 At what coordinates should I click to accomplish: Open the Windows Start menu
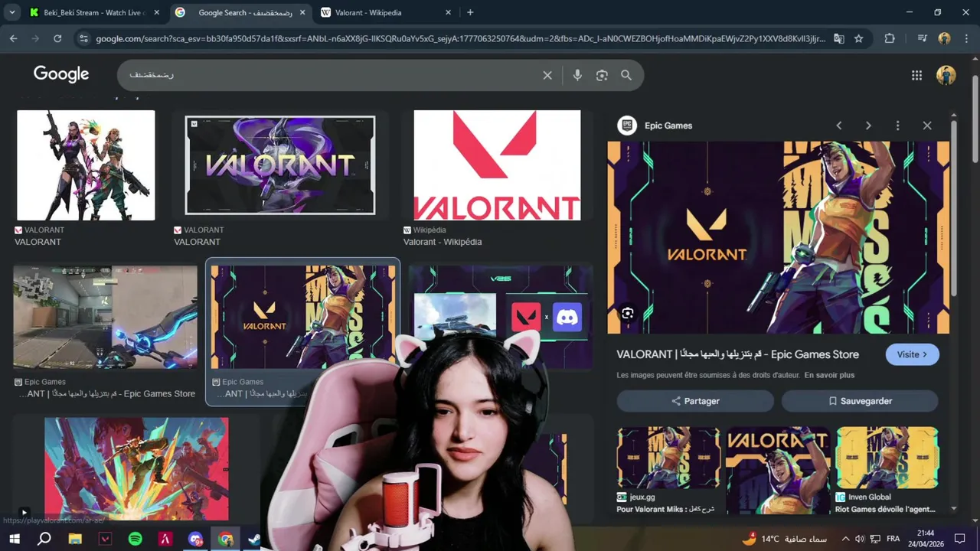pyautogui.click(x=15, y=539)
